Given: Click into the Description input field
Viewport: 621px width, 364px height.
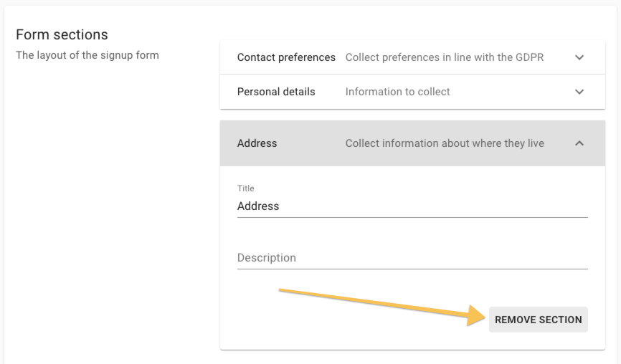Looking at the screenshot, I should (x=412, y=257).
